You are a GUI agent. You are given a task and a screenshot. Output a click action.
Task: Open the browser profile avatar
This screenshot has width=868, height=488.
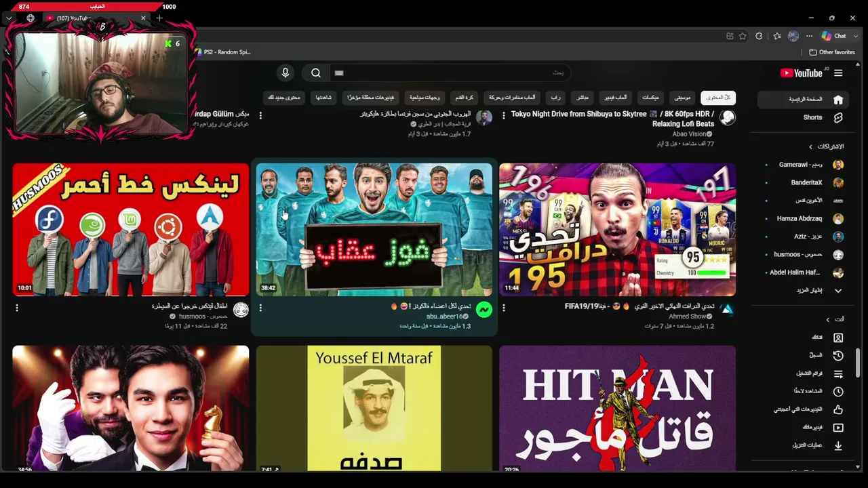click(x=793, y=36)
